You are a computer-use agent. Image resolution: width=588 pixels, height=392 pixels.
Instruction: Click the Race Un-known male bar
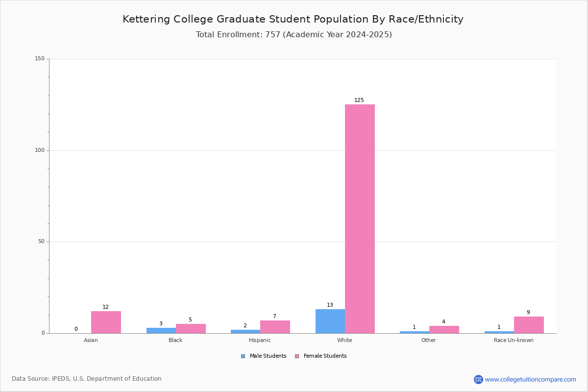click(499, 332)
